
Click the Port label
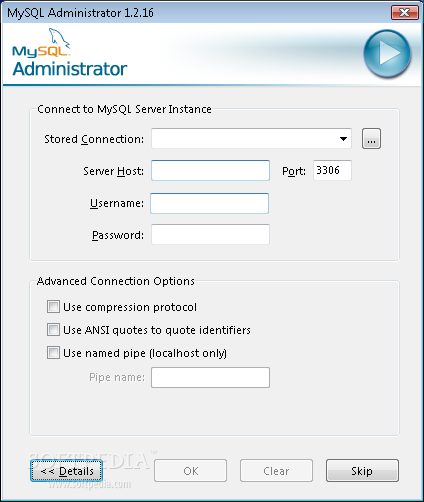tap(294, 171)
